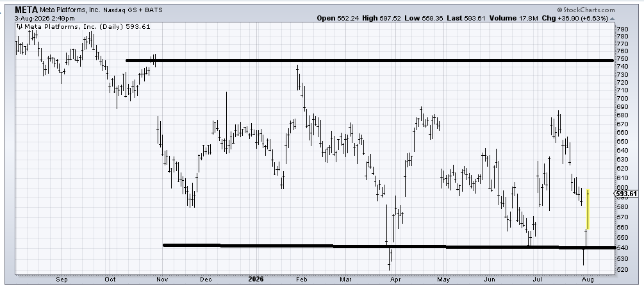Click the 750 price axis label
The height and width of the screenshot is (293, 644).
(623, 59)
